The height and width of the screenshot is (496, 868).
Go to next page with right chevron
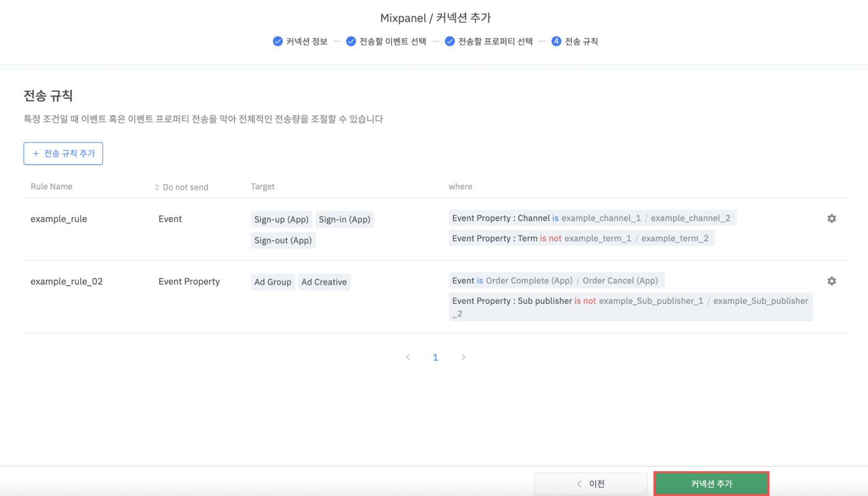[x=463, y=357]
